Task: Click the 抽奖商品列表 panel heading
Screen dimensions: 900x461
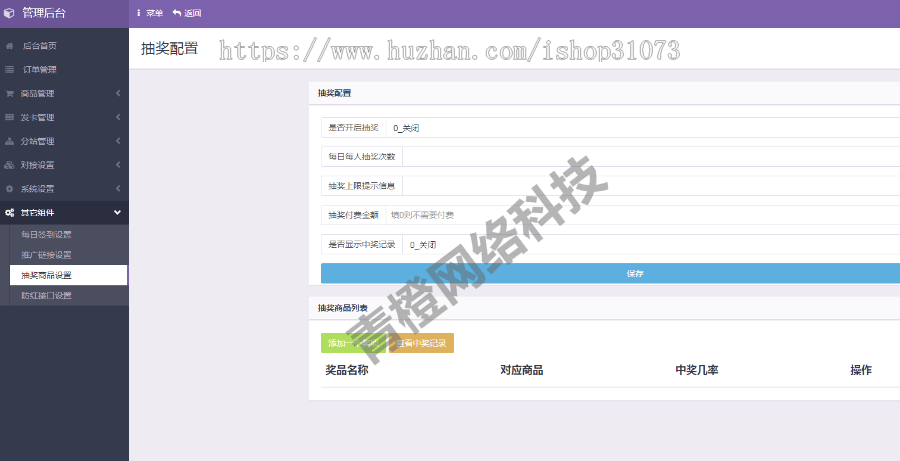Action: pos(343,308)
